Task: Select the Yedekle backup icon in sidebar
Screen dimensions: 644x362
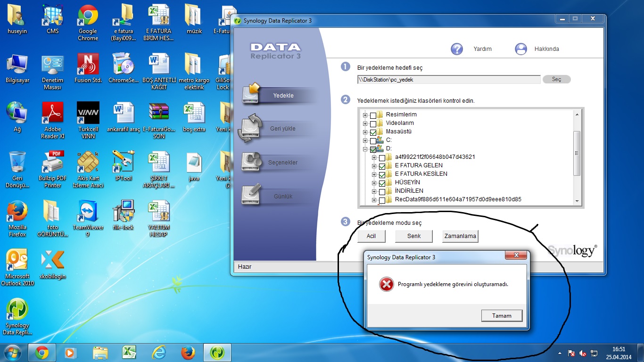Action: coord(252,94)
